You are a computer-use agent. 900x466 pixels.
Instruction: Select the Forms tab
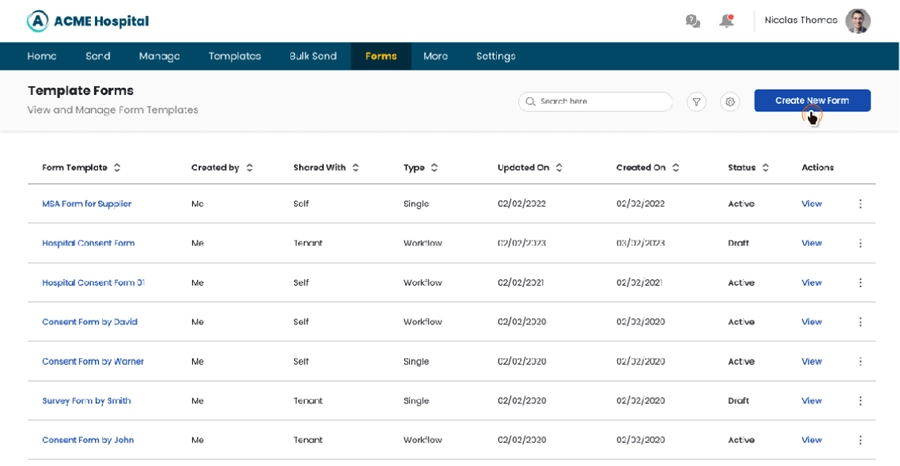click(381, 56)
